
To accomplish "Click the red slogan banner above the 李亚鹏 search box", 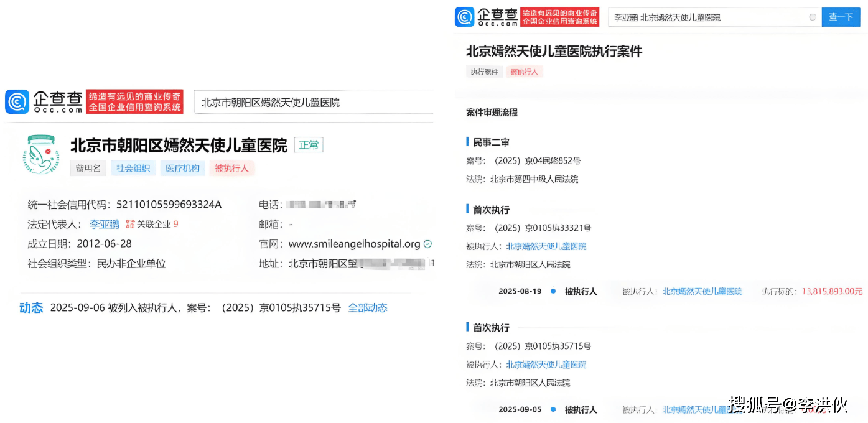I will 559,17.
